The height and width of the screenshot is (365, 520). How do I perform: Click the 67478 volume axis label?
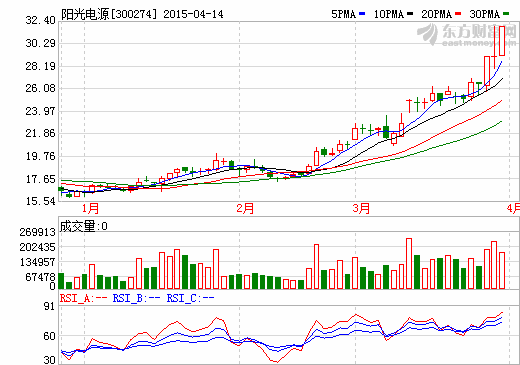(x=40, y=277)
